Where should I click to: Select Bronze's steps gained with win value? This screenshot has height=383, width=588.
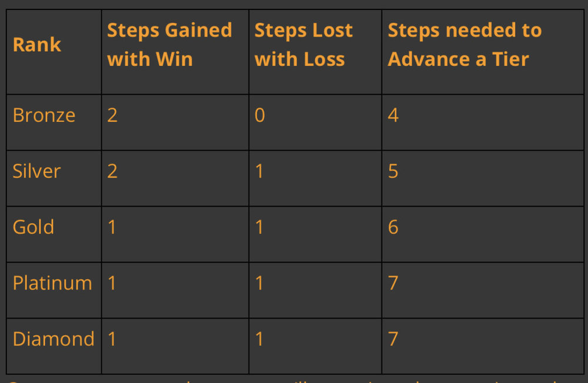coord(112,115)
